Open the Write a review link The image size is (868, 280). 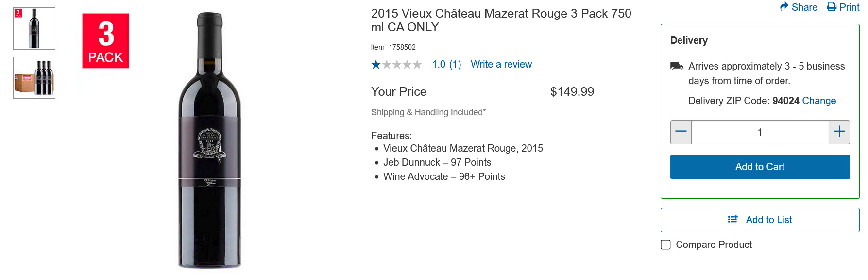click(x=501, y=64)
